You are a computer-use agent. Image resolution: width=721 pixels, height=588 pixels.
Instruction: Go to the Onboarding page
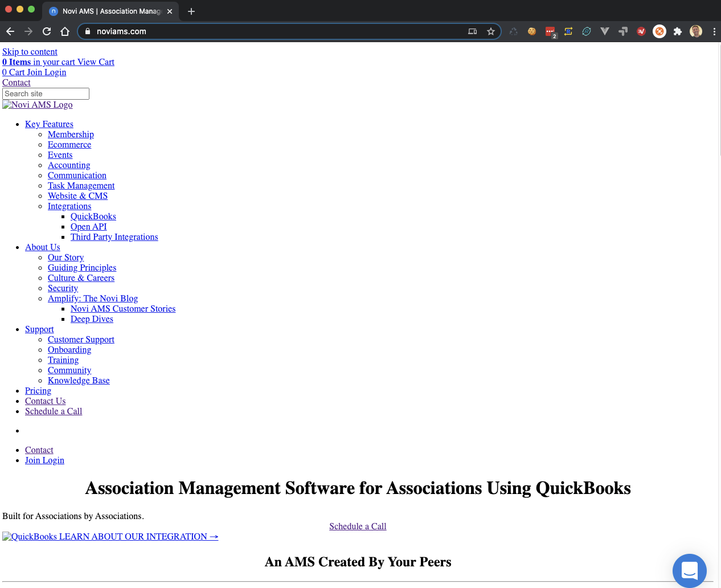69,350
